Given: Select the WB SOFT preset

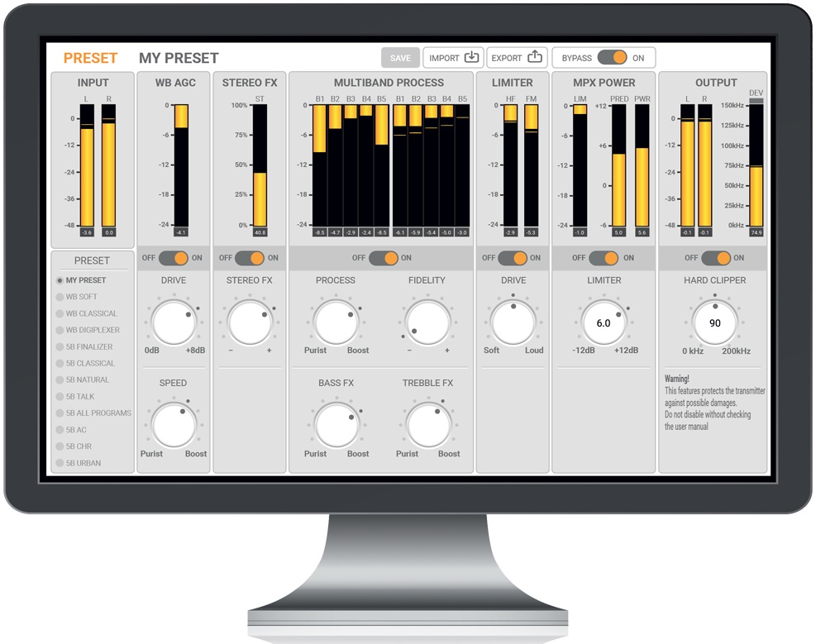Looking at the screenshot, I should tap(81, 297).
